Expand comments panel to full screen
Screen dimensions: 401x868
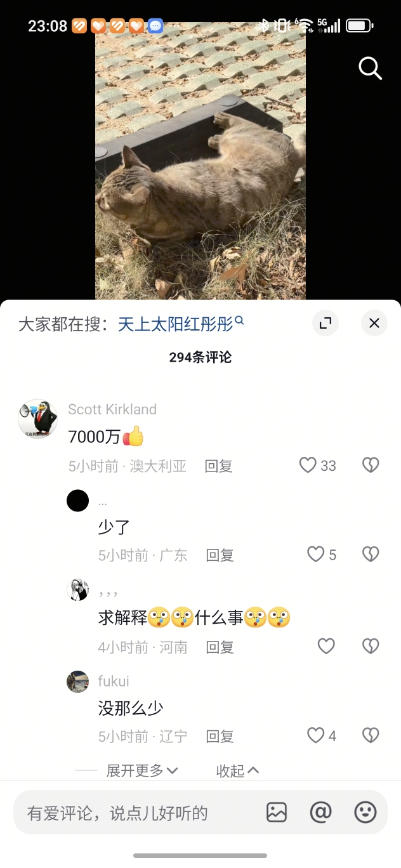coord(325,323)
